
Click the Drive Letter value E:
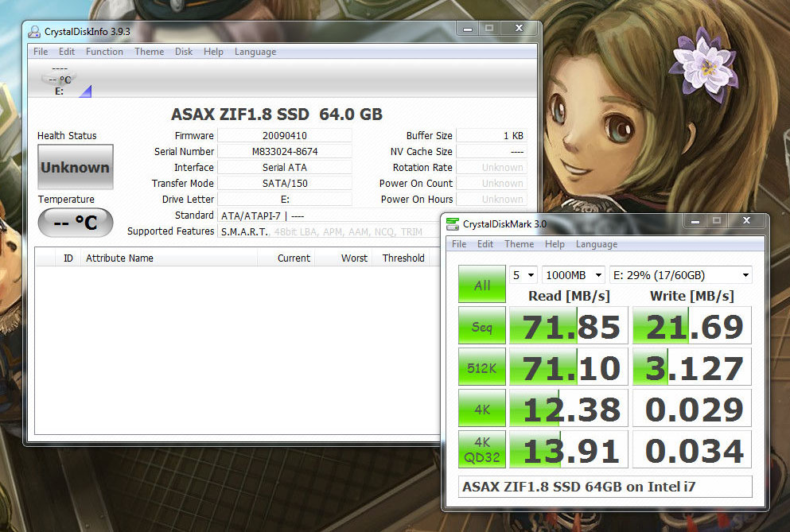coord(285,200)
